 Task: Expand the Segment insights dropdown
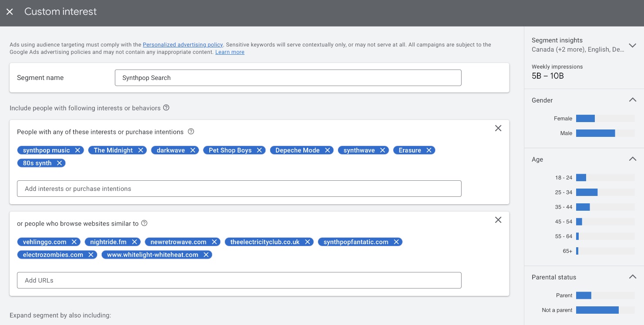pos(632,45)
